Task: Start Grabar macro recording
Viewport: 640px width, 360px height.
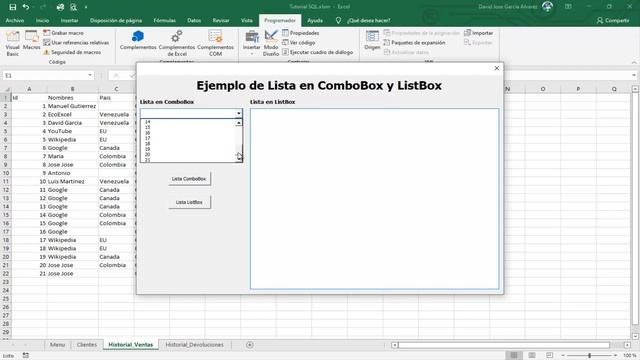Action: [x=64, y=33]
